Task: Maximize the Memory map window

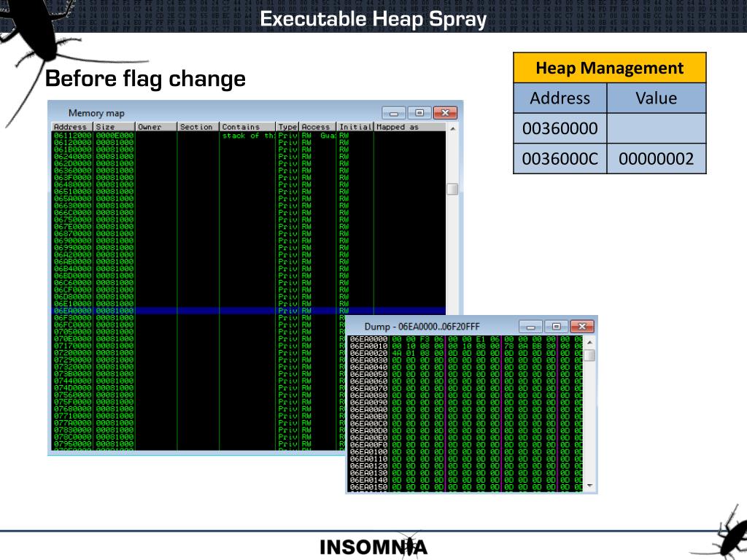Action: (x=419, y=113)
